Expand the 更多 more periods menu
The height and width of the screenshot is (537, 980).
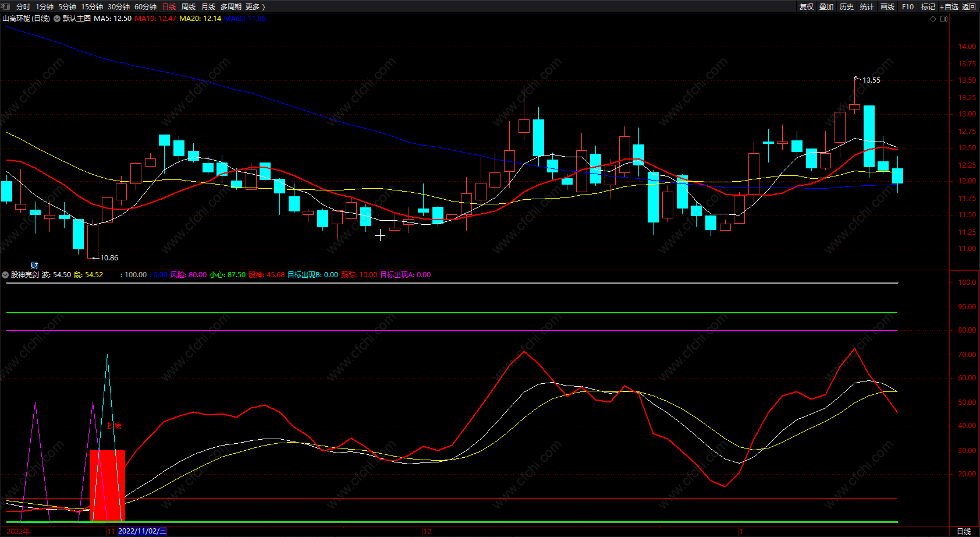tap(255, 7)
